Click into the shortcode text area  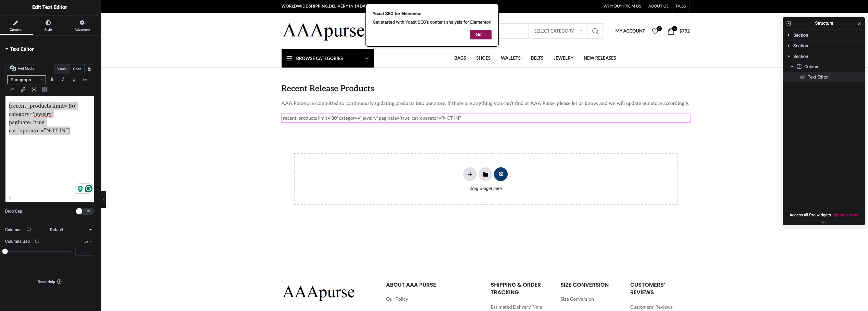50,145
